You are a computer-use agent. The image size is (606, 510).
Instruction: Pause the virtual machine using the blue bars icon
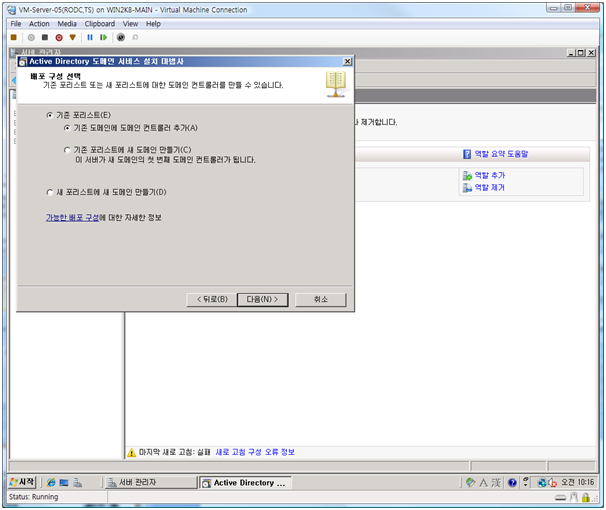(x=90, y=37)
